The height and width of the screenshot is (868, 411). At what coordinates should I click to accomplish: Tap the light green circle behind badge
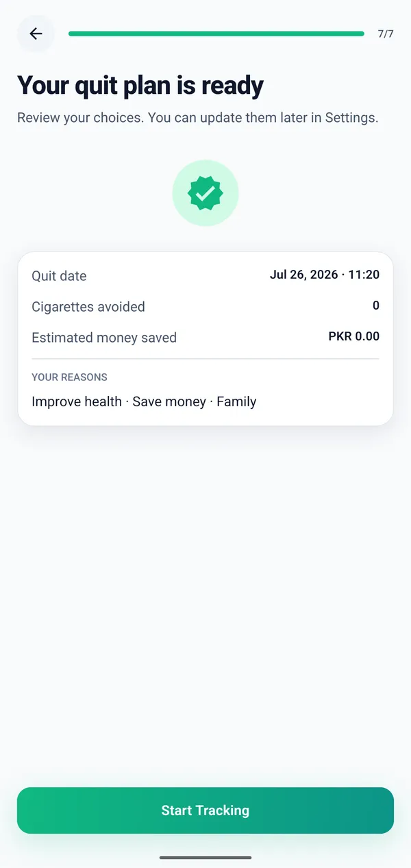(x=206, y=193)
